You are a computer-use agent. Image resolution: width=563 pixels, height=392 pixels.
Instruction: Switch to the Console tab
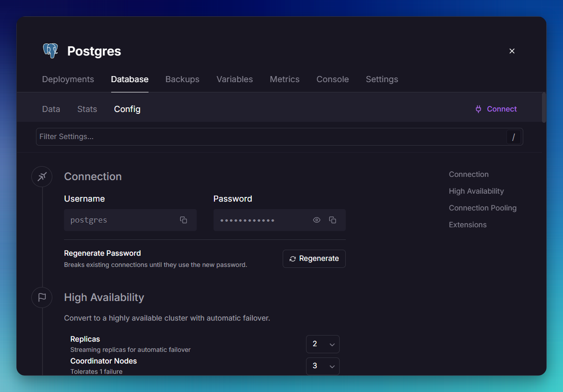pos(333,79)
